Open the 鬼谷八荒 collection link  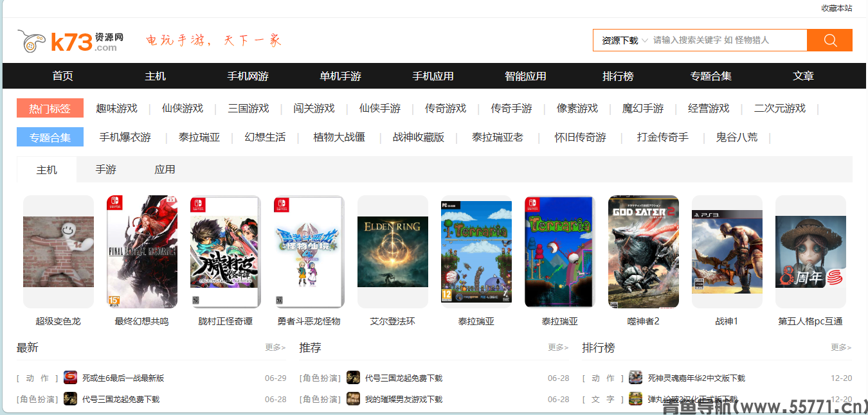point(737,137)
